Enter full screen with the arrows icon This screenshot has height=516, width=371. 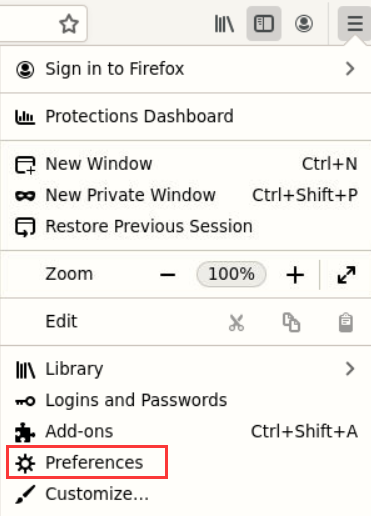pos(346,275)
